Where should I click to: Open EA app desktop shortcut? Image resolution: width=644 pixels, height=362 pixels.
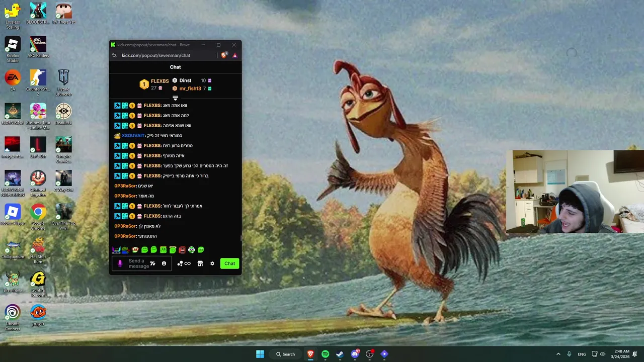pos(13,80)
